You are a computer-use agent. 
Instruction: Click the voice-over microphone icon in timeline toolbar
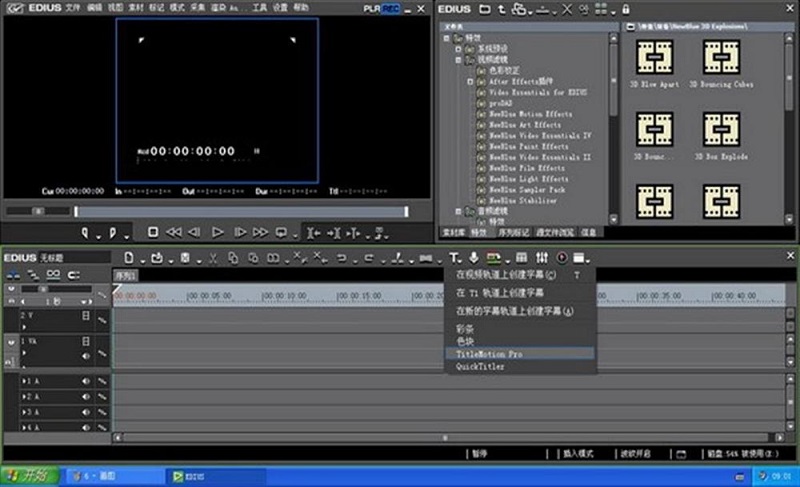[473, 258]
